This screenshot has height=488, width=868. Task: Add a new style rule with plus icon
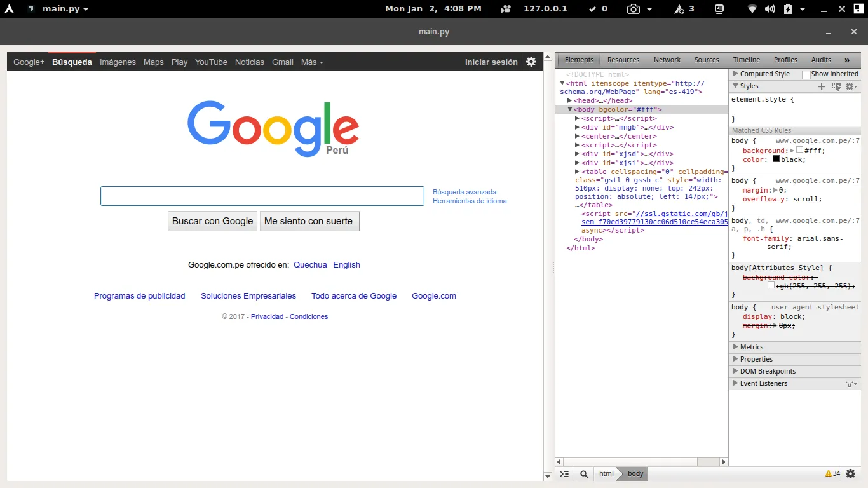click(x=822, y=86)
